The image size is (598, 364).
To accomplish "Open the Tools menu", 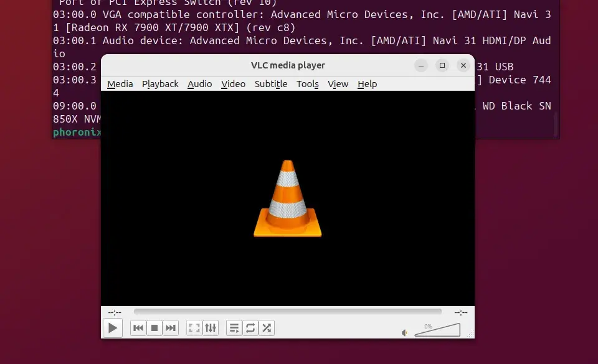I will pyautogui.click(x=307, y=84).
